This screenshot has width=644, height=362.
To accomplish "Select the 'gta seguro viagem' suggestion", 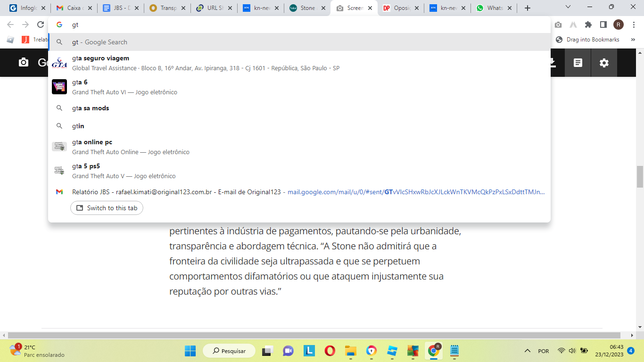I will (x=299, y=63).
